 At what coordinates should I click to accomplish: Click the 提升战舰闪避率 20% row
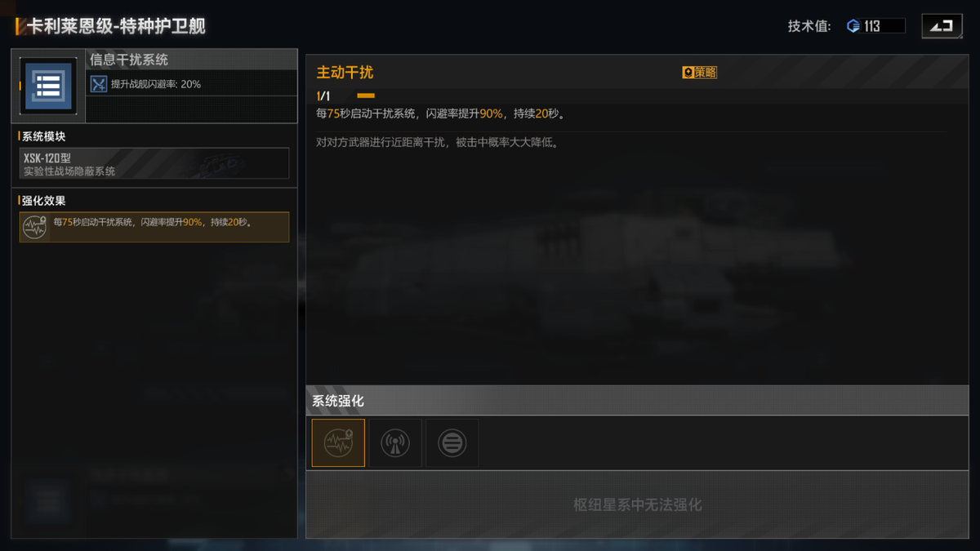coord(192,84)
